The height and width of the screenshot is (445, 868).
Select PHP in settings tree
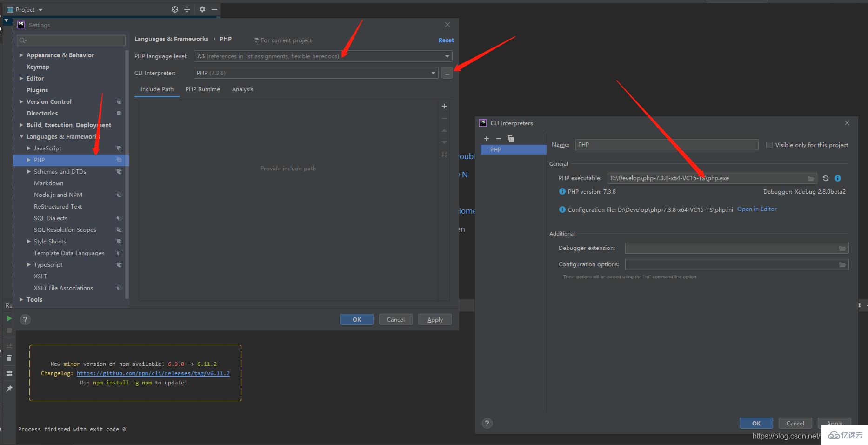[x=70, y=160]
